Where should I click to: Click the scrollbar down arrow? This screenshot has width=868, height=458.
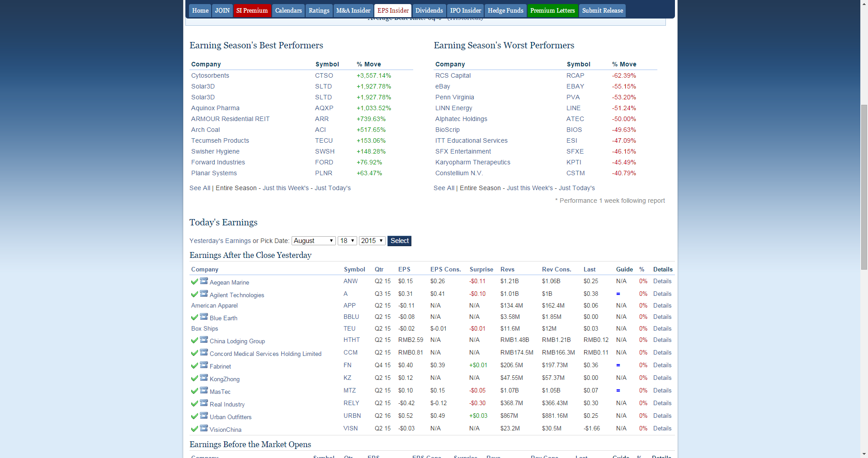click(864, 454)
